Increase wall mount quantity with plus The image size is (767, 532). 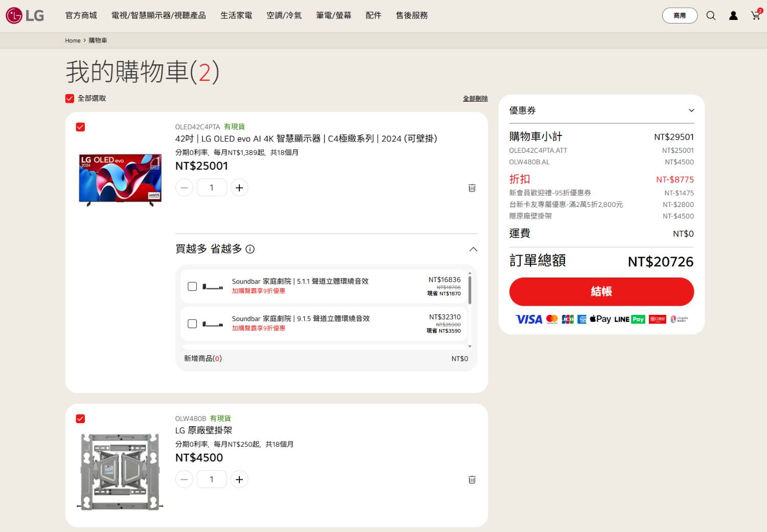click(239, 479)
